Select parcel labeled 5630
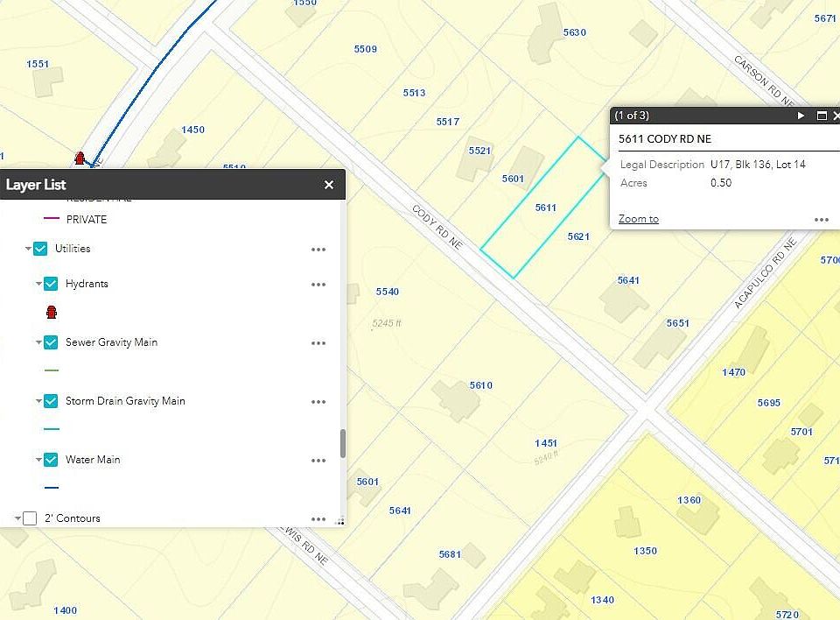Image resolution: width=840 pixels, height=620 pixels. (574, 32)
